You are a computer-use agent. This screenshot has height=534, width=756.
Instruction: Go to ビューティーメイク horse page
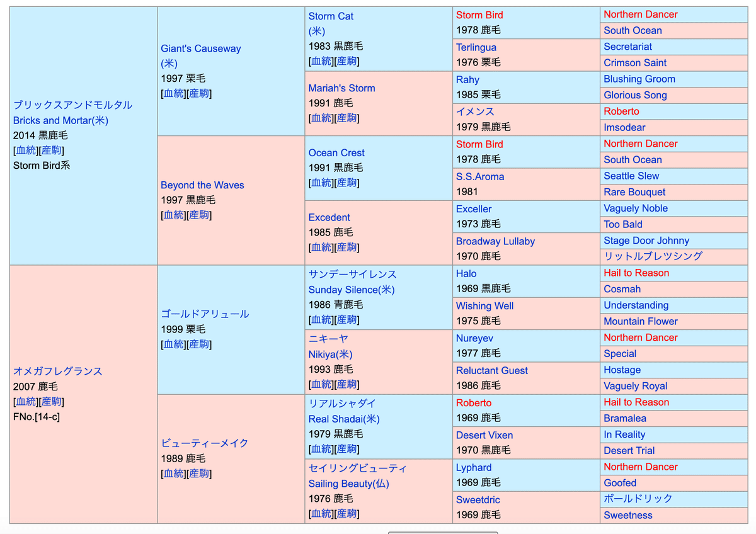pos(204,443)
